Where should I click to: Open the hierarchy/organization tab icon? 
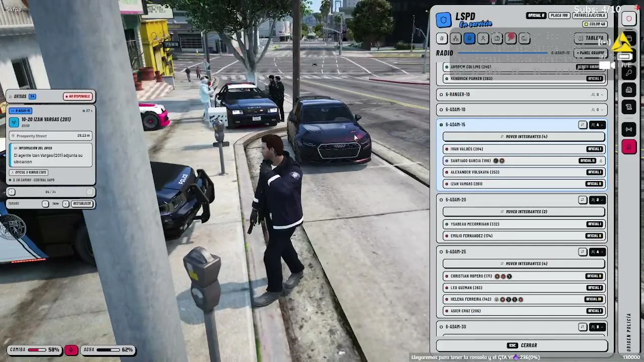pos(455,39)
